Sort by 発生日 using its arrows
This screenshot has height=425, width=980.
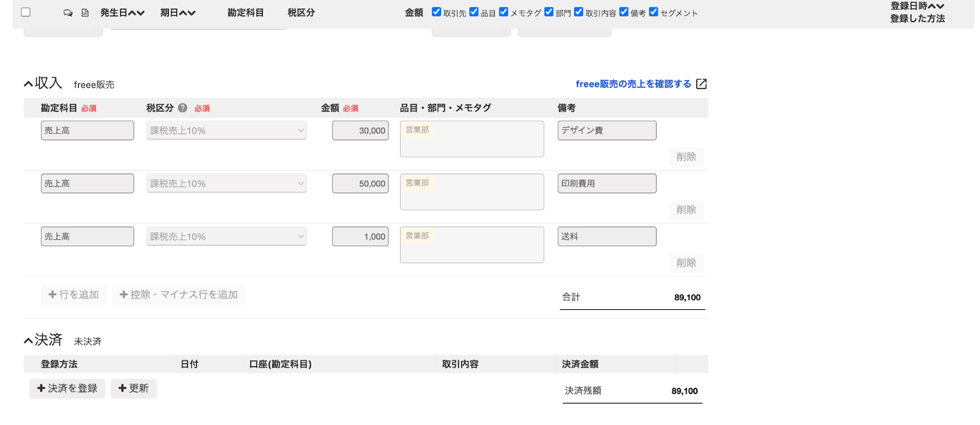pos(137,13)
